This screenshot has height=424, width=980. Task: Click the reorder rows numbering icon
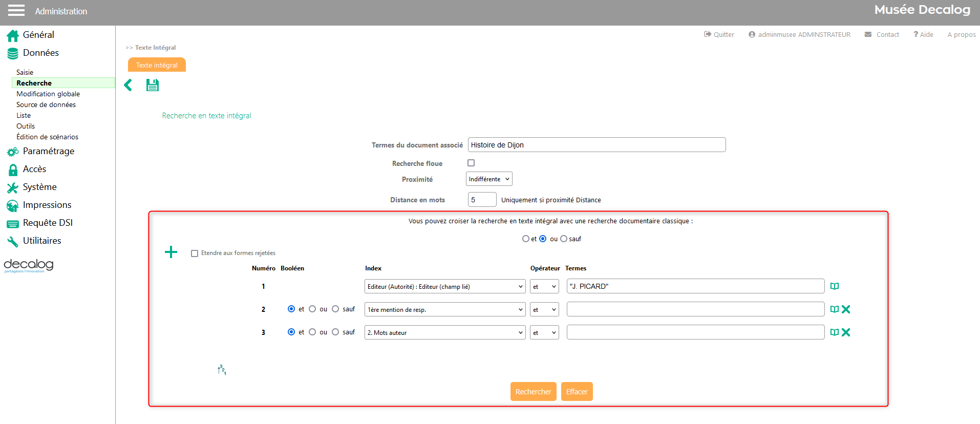tap(222, 370)
